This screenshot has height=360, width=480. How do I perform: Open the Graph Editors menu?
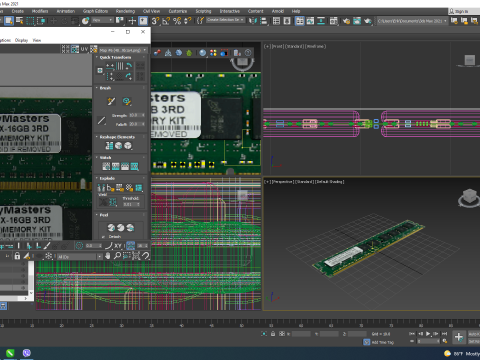pyautogui.click(x=95, y=11)
